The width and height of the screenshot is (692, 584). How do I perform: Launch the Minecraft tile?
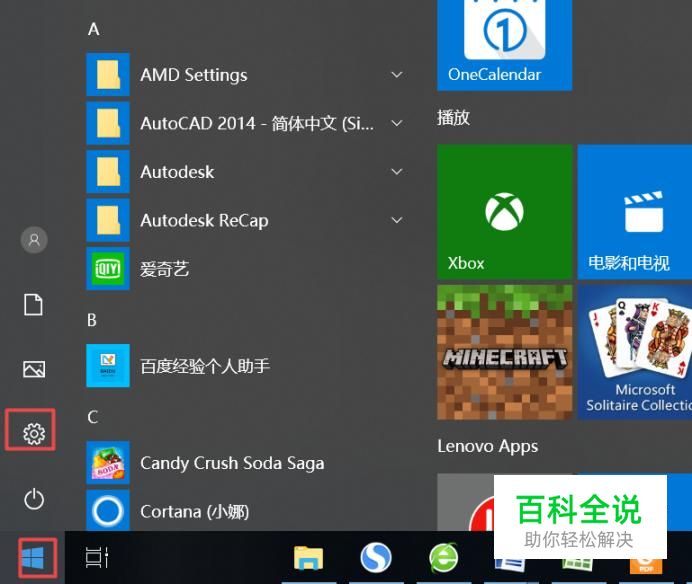pyautogui.click(x=504, y=352)
